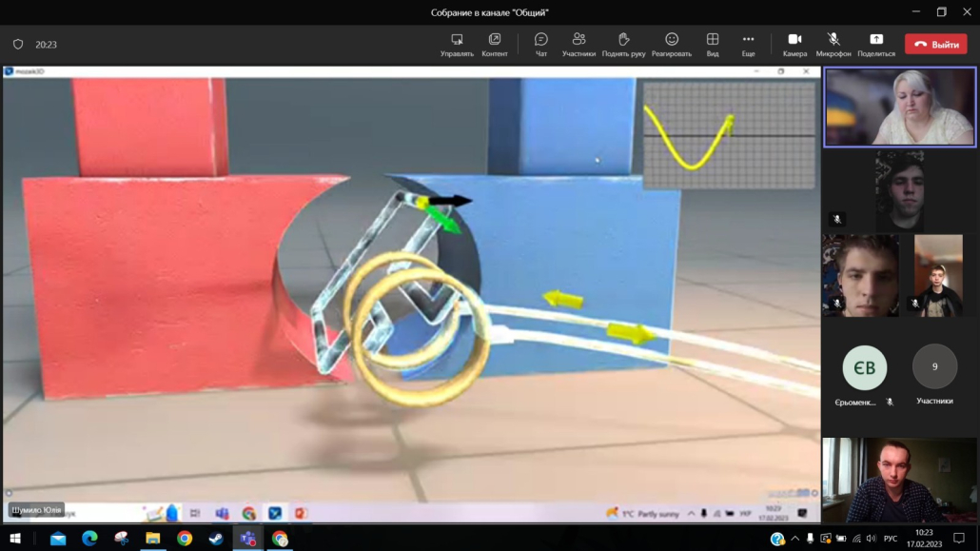The image size is (980, 551).
Task: Open Steam from the Windows taskbar
Action: pos(216,539)
